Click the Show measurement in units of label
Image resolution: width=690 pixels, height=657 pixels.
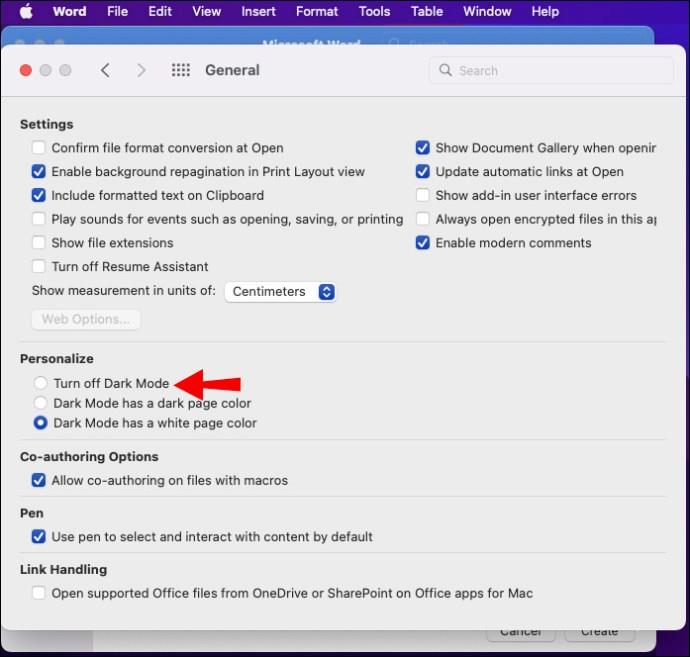point(124,291)
